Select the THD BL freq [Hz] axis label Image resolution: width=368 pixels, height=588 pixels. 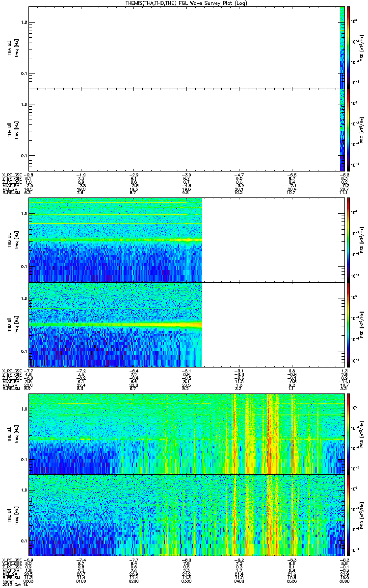point(13,240)
